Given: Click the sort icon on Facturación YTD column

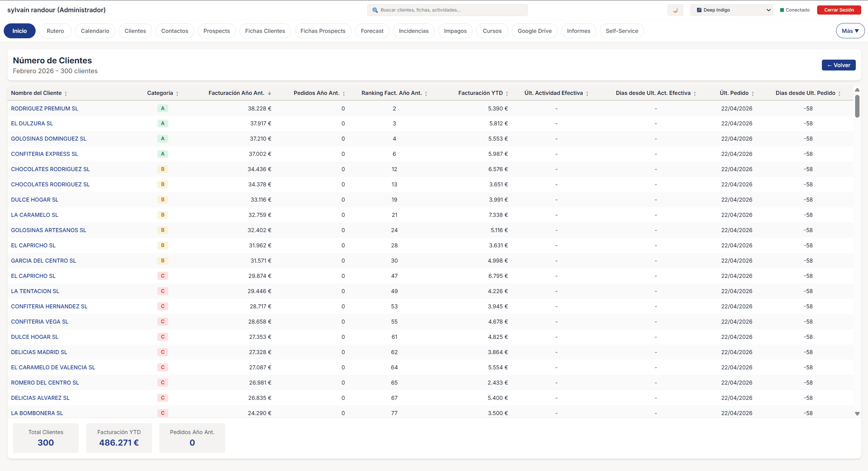Looking at the screenshot, I should pos(507,93).
